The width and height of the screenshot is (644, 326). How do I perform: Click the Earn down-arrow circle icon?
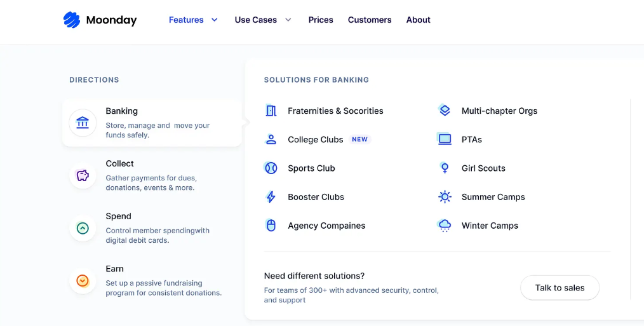pyautogui.click(x=83, y=280)
